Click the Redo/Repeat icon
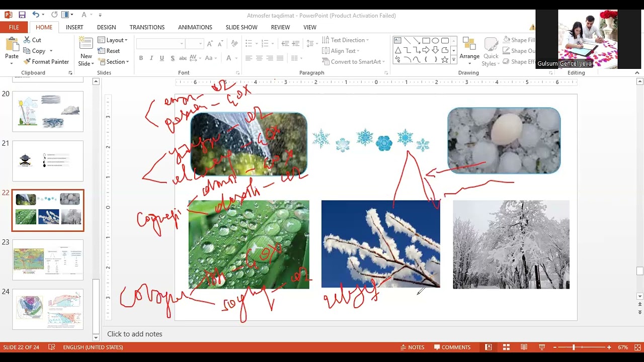This screenshot has height=362, width=644. [54, 15]
